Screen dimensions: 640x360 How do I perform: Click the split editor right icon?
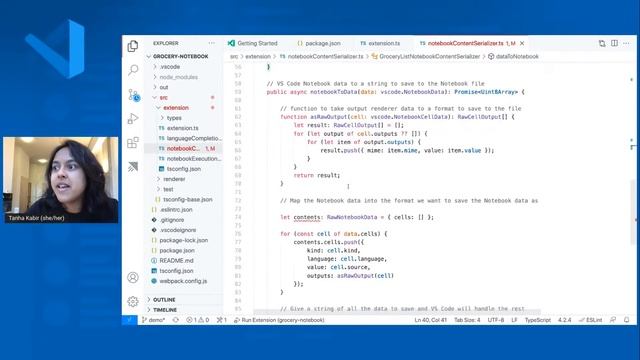coord(614,43)
